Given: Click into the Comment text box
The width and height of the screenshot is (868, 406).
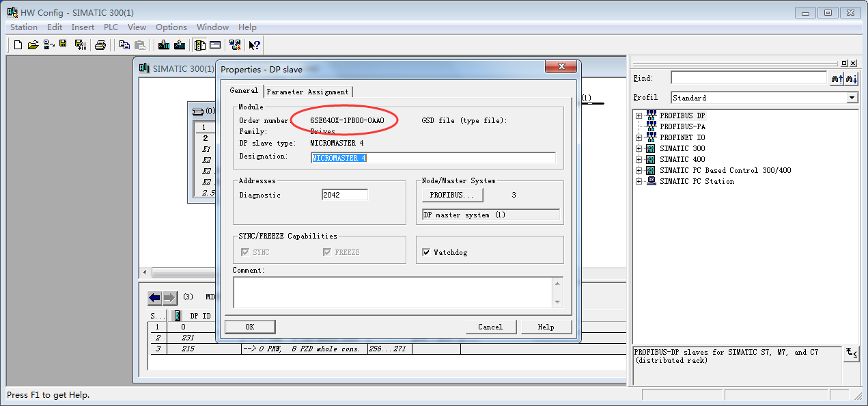Looking at the screenshot, I should click(x=393, y=292).
